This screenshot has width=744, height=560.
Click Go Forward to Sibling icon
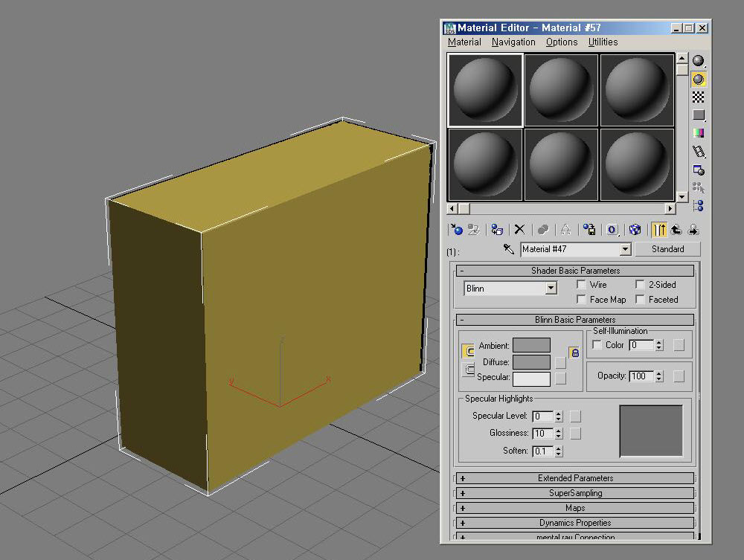693,230
